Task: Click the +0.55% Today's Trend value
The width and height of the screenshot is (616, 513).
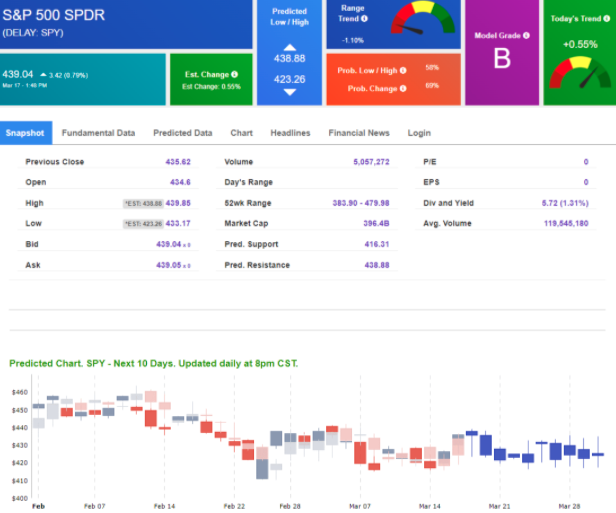Action: (x=580, y=44)
